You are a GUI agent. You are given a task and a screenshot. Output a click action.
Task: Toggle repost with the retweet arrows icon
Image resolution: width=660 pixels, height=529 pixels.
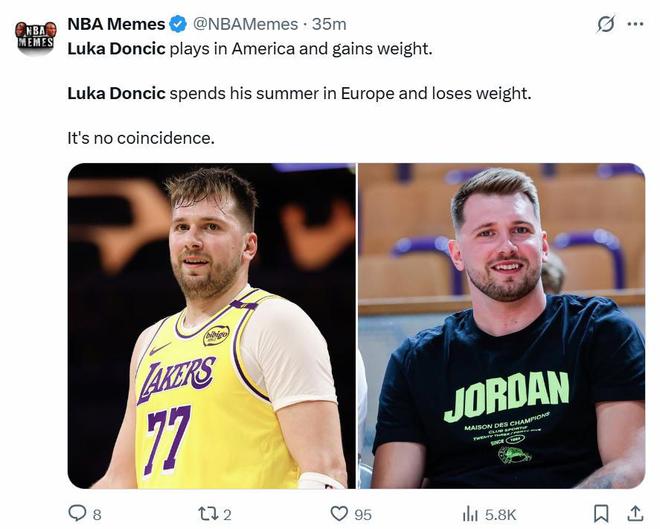(x=208, y=513)
